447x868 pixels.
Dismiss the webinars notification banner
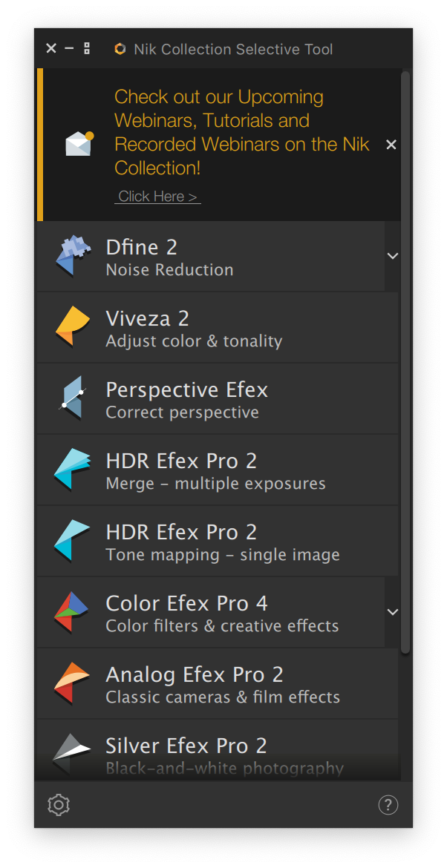coord(391,145)
